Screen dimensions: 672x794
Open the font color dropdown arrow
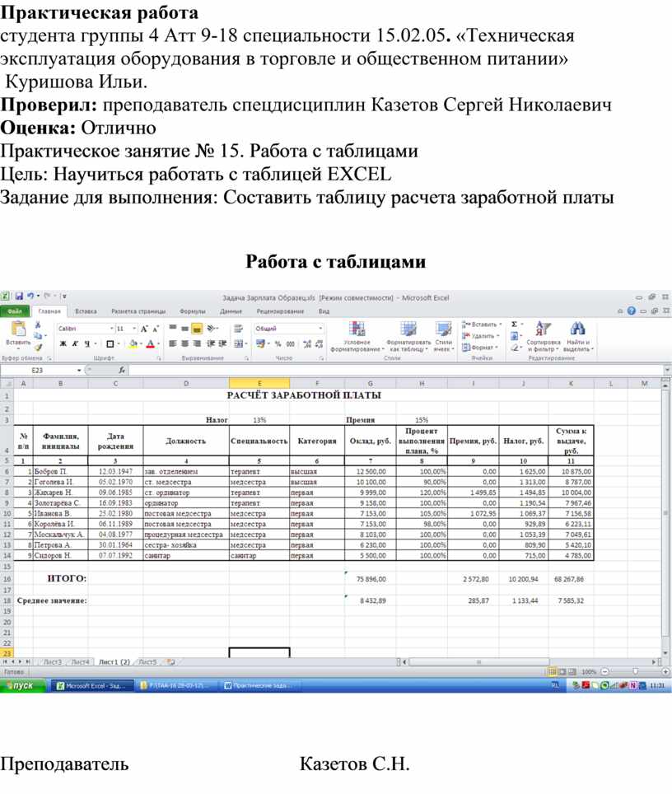[158, 344]
